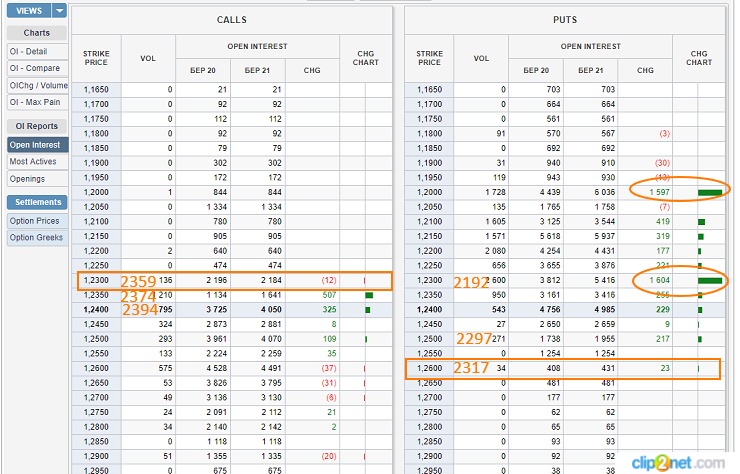The height and width of the screenshot is (474, 740).
Task: Click the calls 1,2350 green change bar
Action: [369, 295]
